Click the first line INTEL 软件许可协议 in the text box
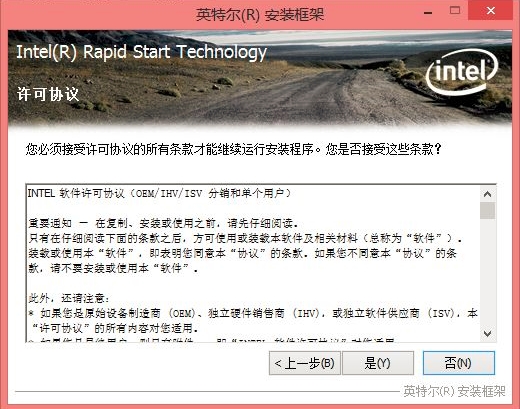This screenshot has width=520, height=409. [160, 193]
